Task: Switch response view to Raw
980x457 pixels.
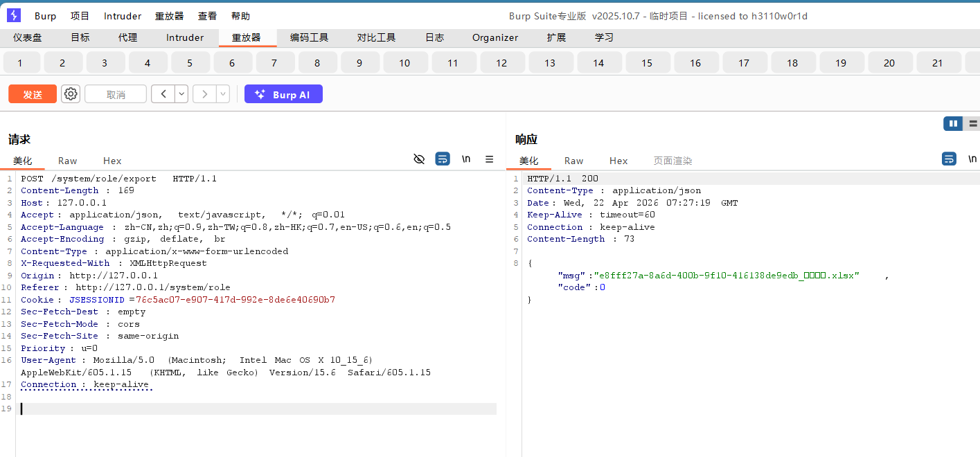Action: (x=574, y=161)
